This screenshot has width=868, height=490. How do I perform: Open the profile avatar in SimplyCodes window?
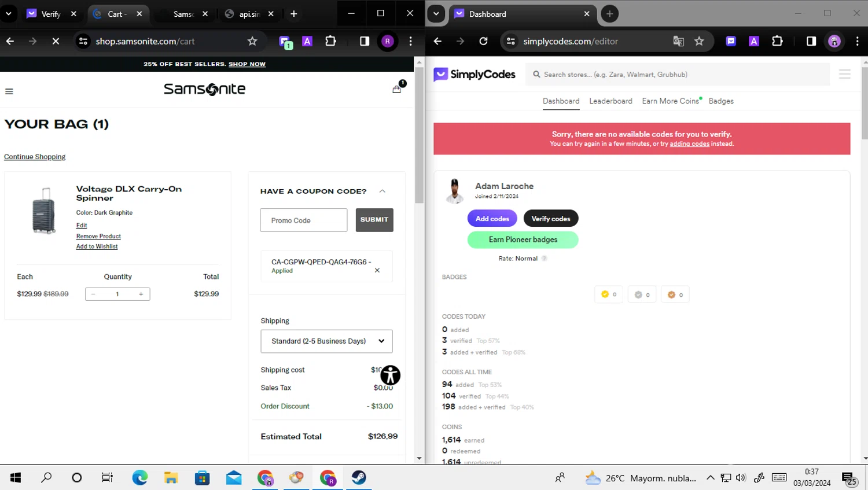(x=834, y=41)
